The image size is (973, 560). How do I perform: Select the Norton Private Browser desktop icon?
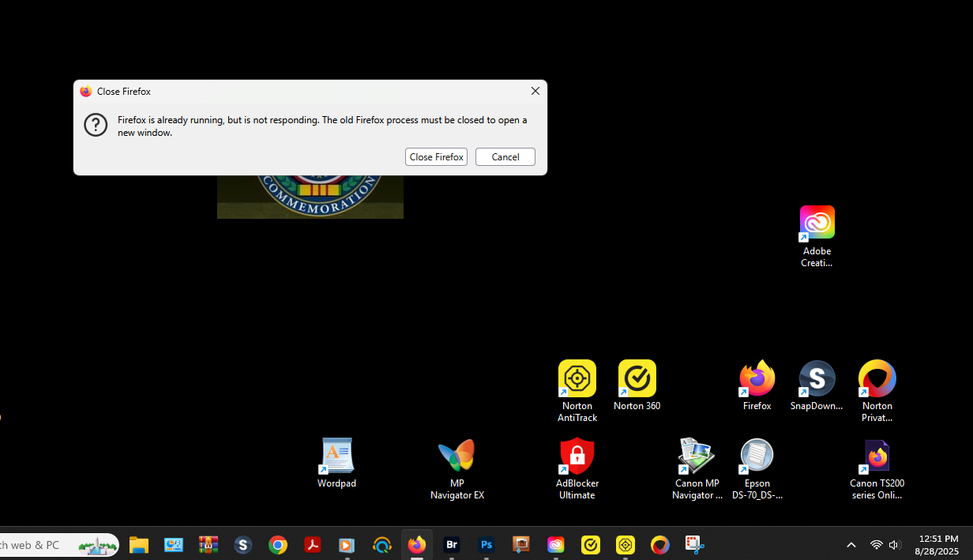click(877, 391)
